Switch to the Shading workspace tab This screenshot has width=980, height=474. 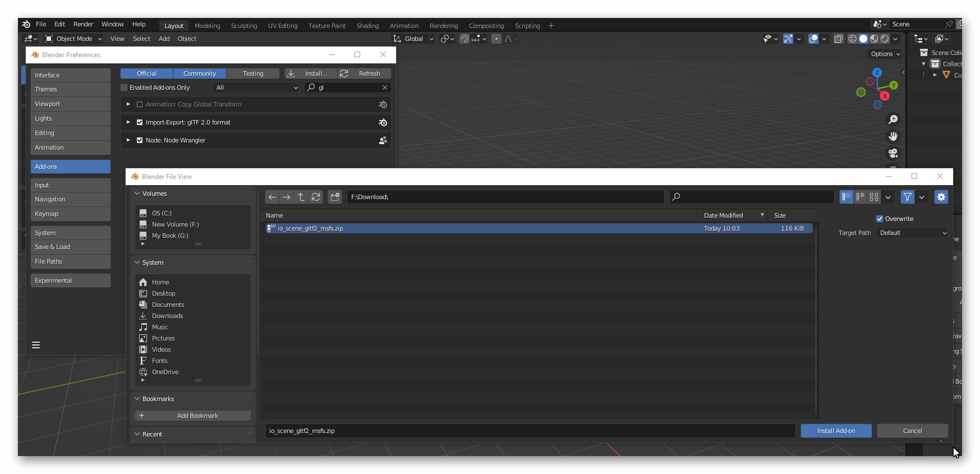tap(367, 26)
